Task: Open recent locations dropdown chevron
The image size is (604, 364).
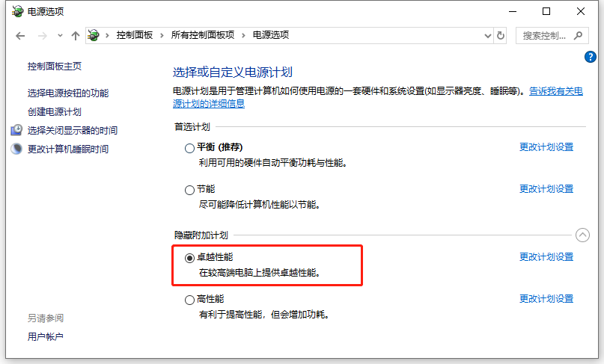Action: click(60, 36)
